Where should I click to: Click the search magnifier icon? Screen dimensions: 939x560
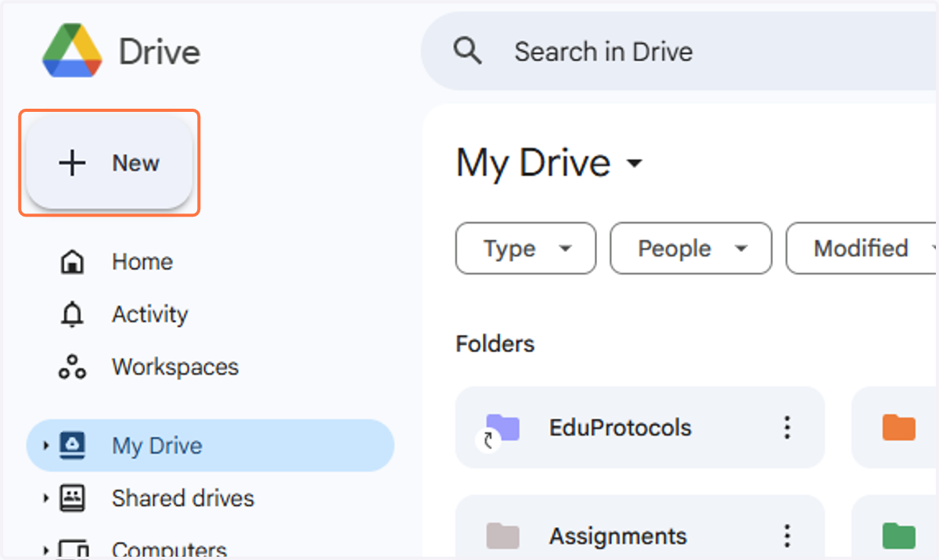coord(468,52)
